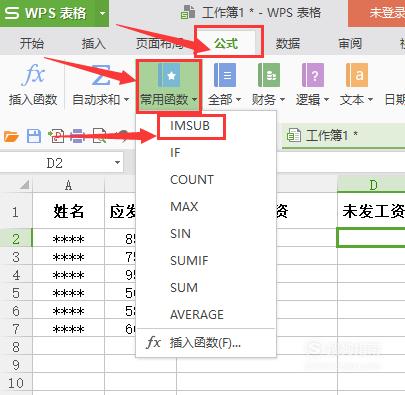405x395 pixels.
Task: Click the 全部 functions book icon
Action: click(x=225, y=75)
